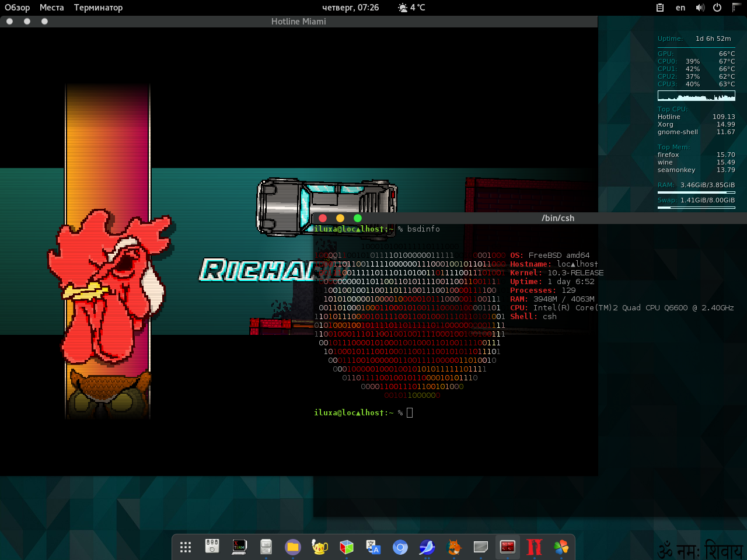Click 'seamonkey' in the Top Mem list

coord(676,170)
